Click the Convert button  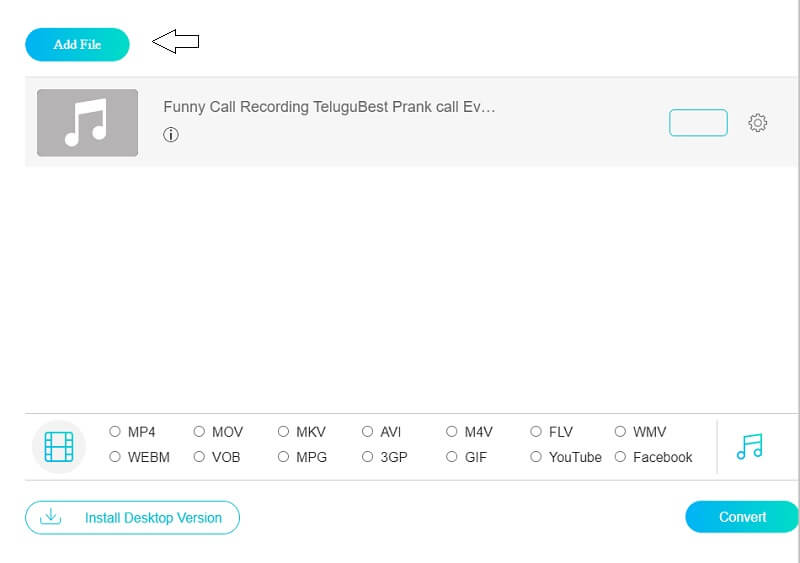tap(742, 517)
